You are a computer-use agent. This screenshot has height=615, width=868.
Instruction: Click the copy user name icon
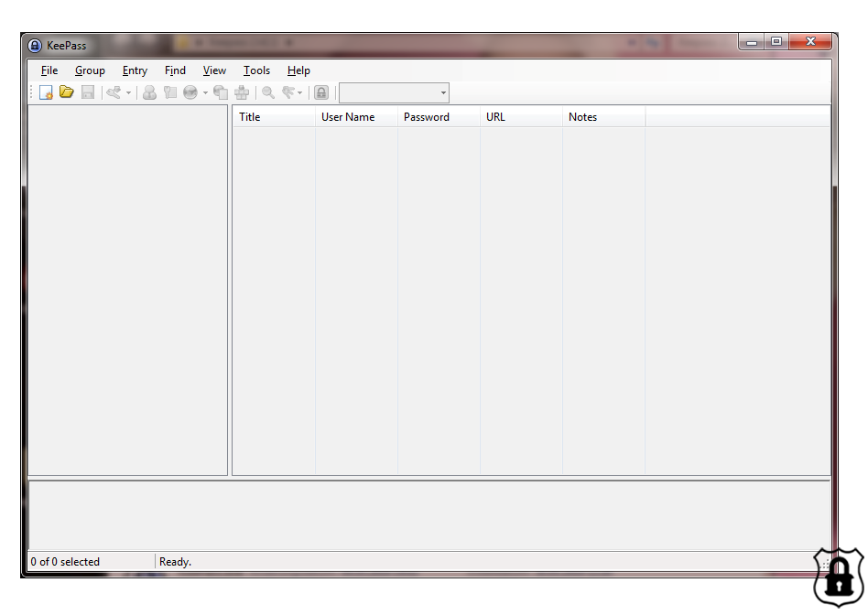(x=149, y=92)
